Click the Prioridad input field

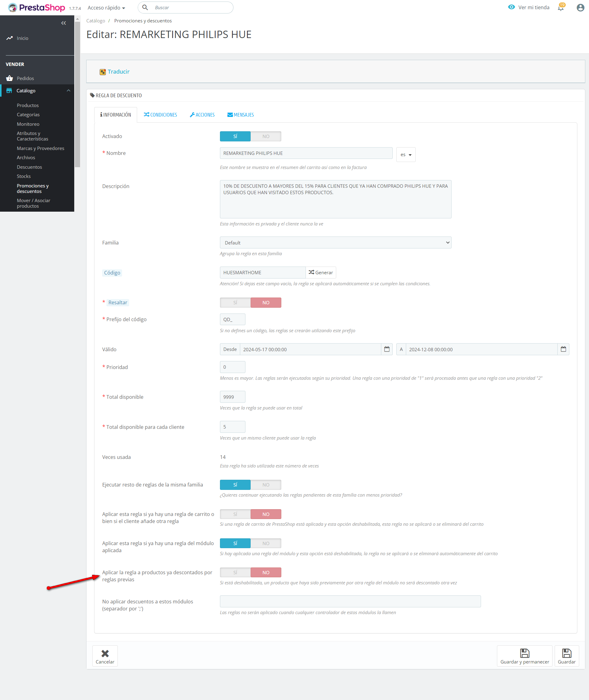233,367
